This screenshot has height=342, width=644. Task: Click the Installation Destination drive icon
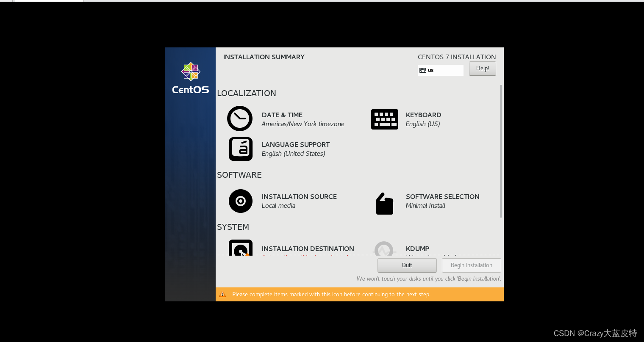(x=240, y=248)
